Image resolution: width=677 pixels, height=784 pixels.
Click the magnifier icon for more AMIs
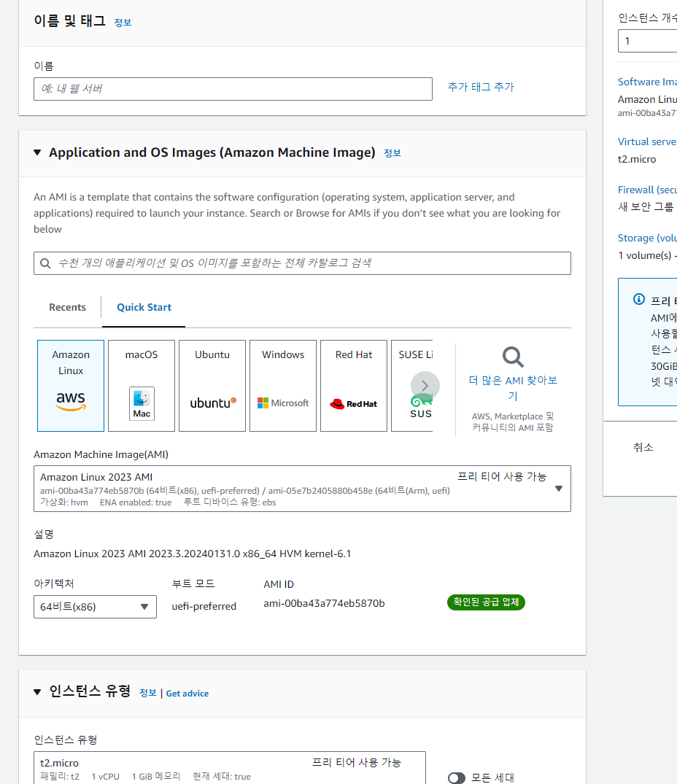[x=513, y=357]
